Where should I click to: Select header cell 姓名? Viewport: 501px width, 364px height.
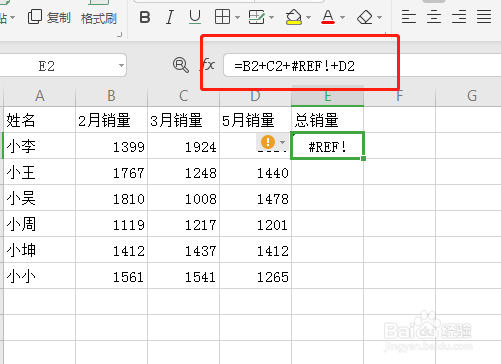point(40,120)
